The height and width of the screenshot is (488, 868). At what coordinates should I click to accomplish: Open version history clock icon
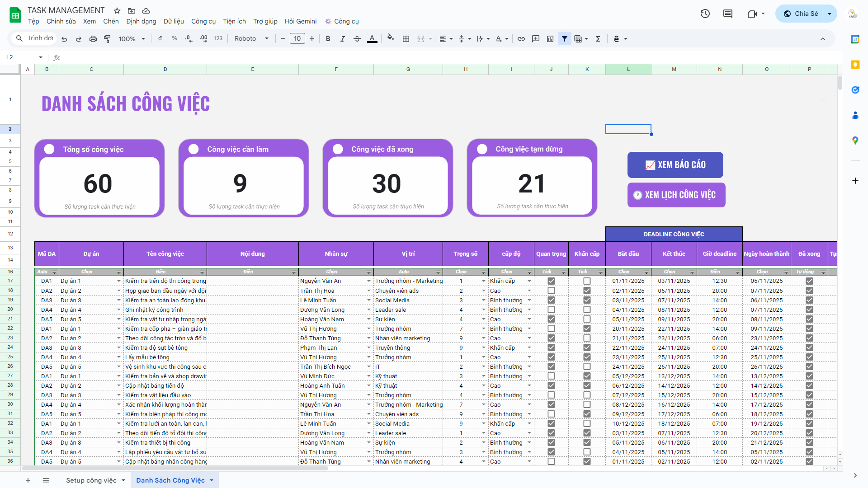point(705,14)
